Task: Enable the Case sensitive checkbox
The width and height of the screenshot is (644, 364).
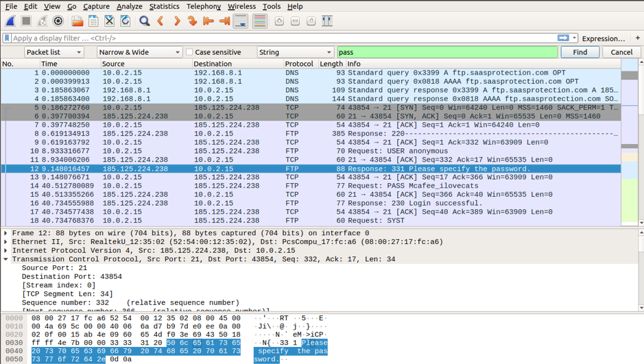Action: pos(190,52)
